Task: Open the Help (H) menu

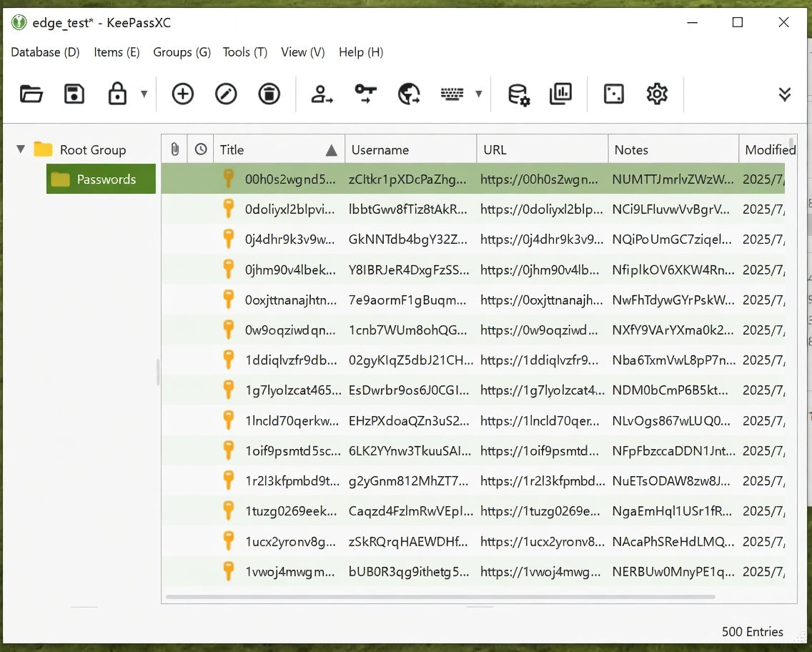Action: click(361, 52)
